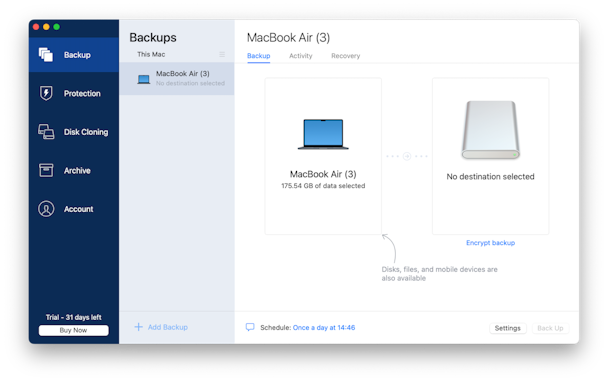This screenshot has height=382, width=608.
Task: Click the arrow circle between source and destination
Action: tap(407, 156)
